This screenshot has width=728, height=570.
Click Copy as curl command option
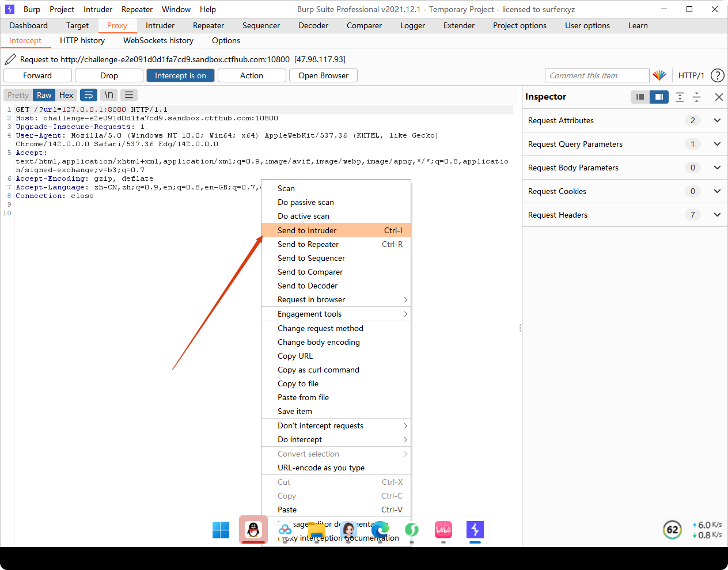[x=336, y=370]
